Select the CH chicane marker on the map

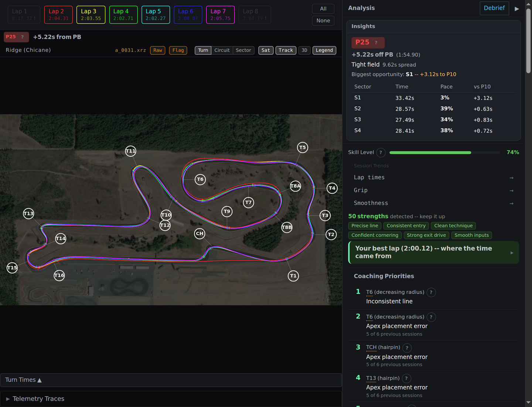point(199,233)
